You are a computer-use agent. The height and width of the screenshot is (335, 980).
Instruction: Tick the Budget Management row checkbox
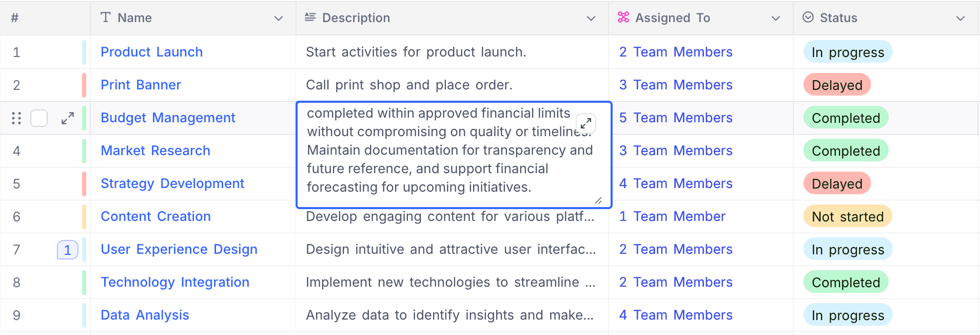click(x=39, y=118)
